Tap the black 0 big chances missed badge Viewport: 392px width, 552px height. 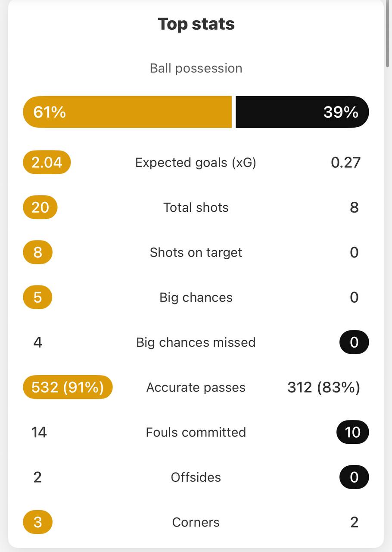354,342
